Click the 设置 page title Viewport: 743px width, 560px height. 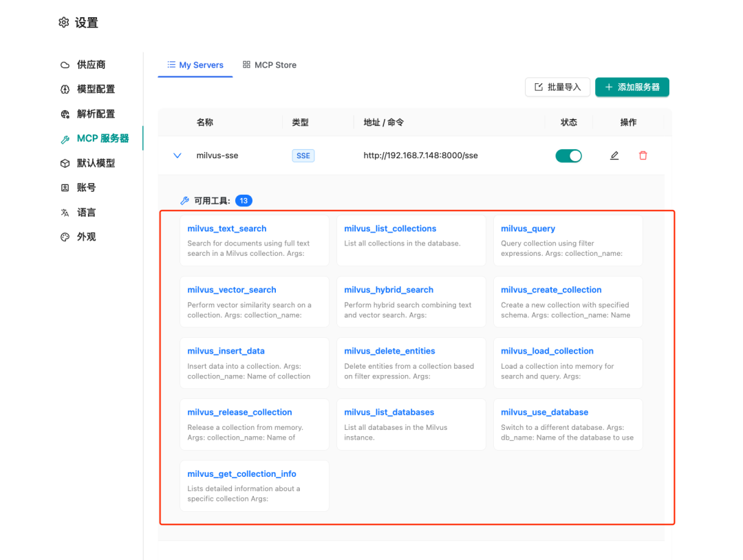[x=86, y=23]
